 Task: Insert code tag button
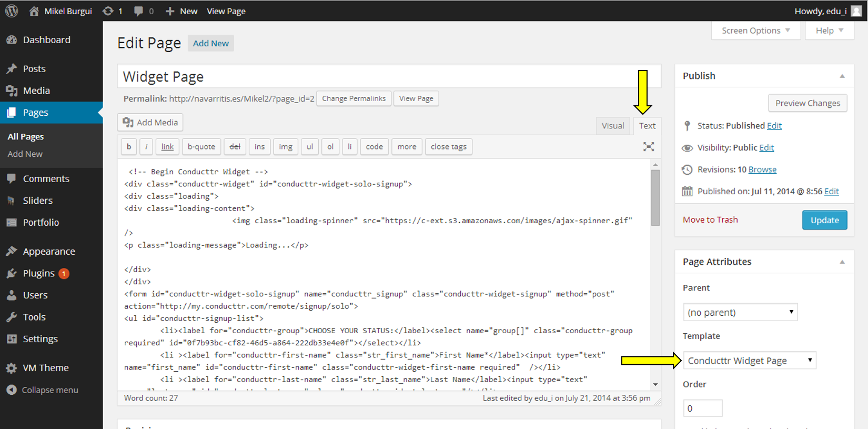click(x=375, y=147)
